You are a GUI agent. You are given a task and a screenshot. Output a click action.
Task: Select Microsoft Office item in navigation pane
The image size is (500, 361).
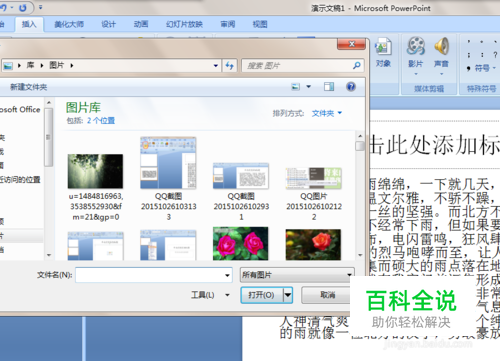pyautogui.click(x=20, y=110)
